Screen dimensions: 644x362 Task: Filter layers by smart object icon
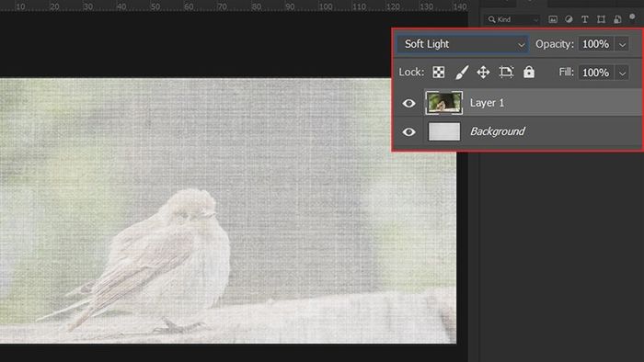(617, 19)
